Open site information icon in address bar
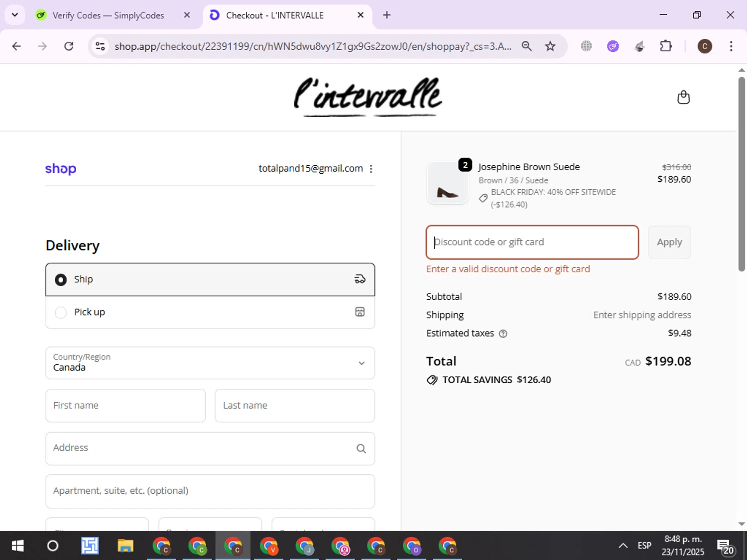Viewport: 747px width, 560px height. coord(100,46)
